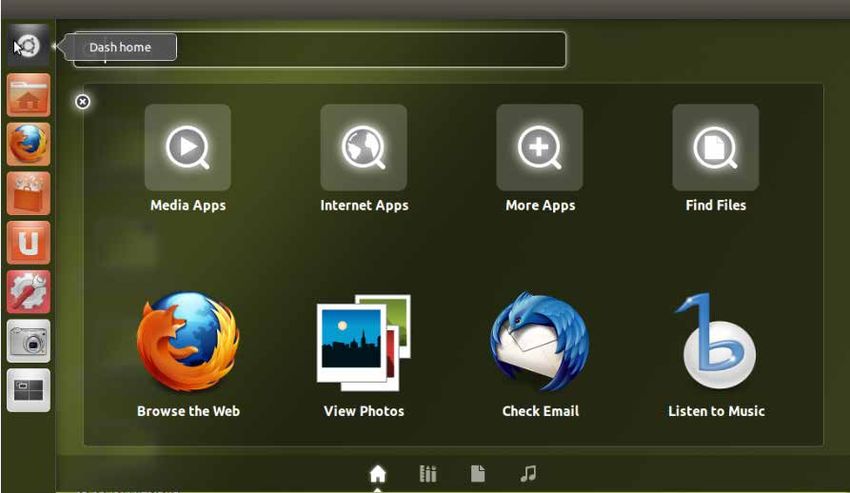Switch to the Music lens tab

coord(528,473)
